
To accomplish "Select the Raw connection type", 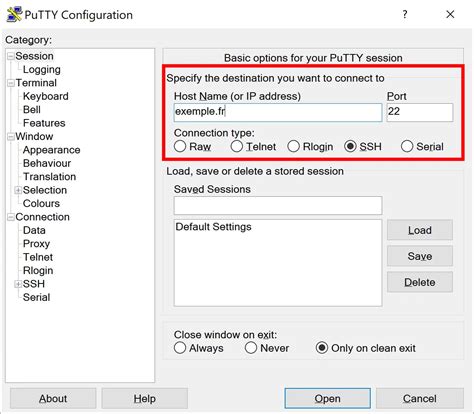I will (x=180, y=146).
